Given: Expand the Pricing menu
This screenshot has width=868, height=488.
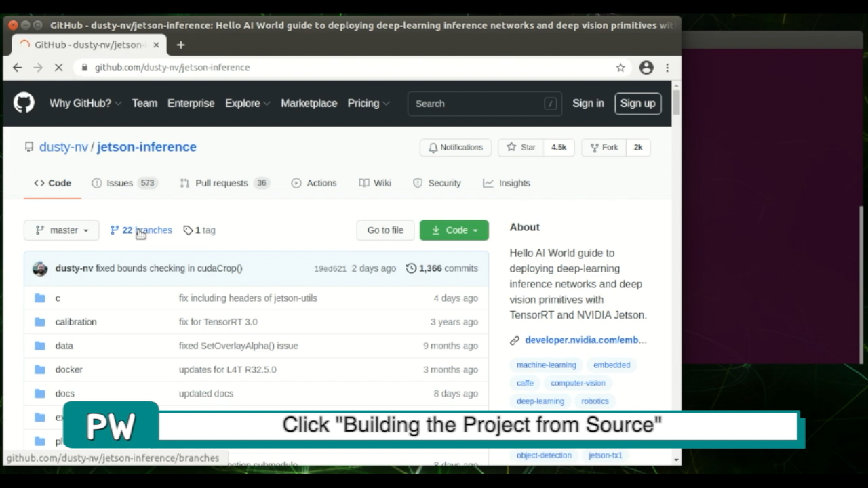Looking at the screenshot, I should click(x=369, y=103).
